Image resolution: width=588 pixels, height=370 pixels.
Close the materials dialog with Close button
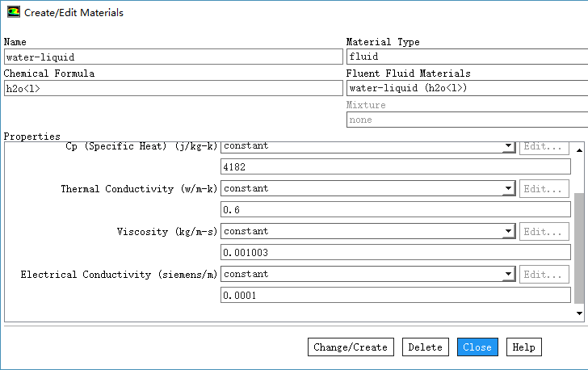(477, 347)
